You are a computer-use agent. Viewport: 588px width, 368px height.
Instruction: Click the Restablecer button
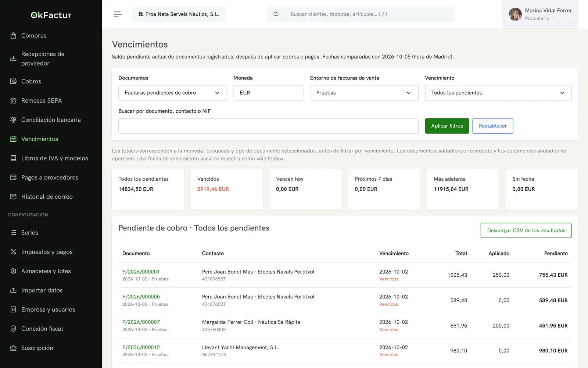pyautogui.click(x=492, y=126)
